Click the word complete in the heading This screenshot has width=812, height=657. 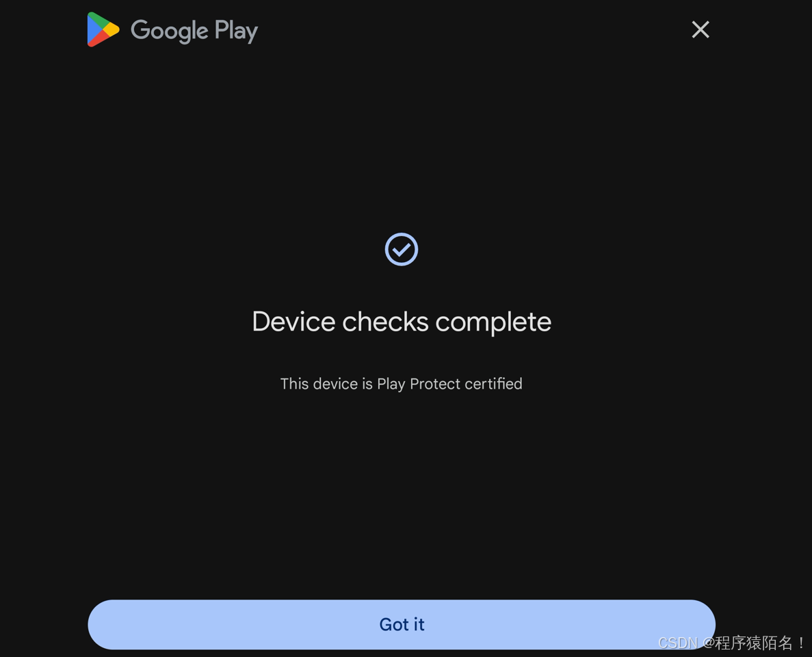tap(493, 322)
